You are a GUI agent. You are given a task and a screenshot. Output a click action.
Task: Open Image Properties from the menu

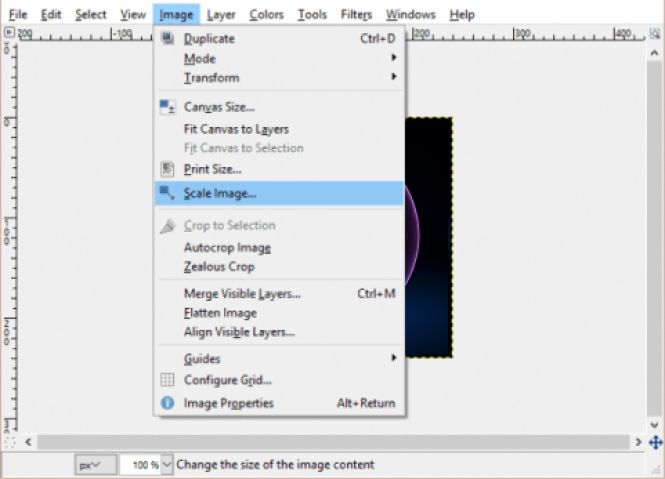click(279, 403)
